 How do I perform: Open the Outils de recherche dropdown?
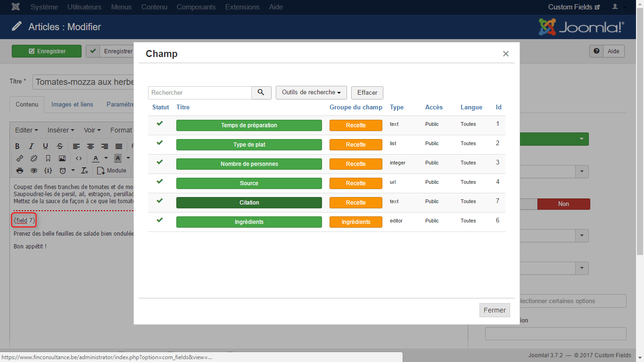click(x=311, y=92)
